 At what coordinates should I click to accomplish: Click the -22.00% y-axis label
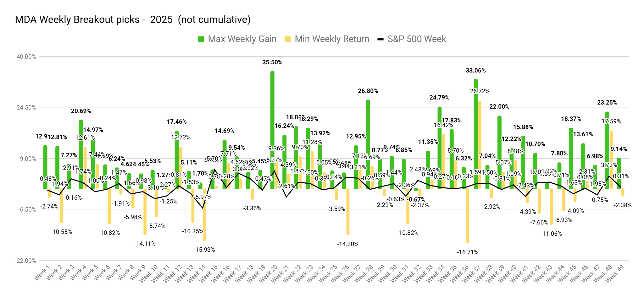pos(26,261)
